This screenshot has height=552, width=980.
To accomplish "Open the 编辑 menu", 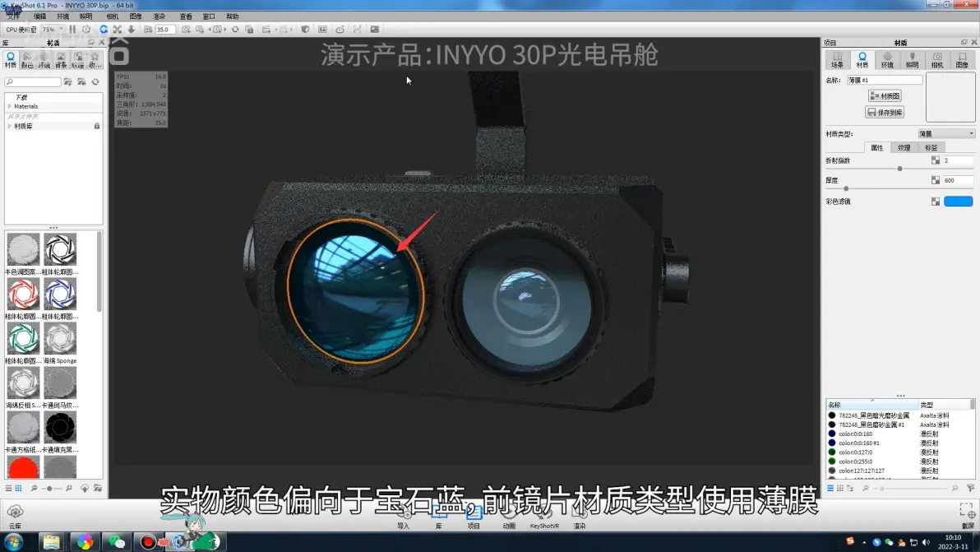I will pyautogui.click(x=39, y=16).
